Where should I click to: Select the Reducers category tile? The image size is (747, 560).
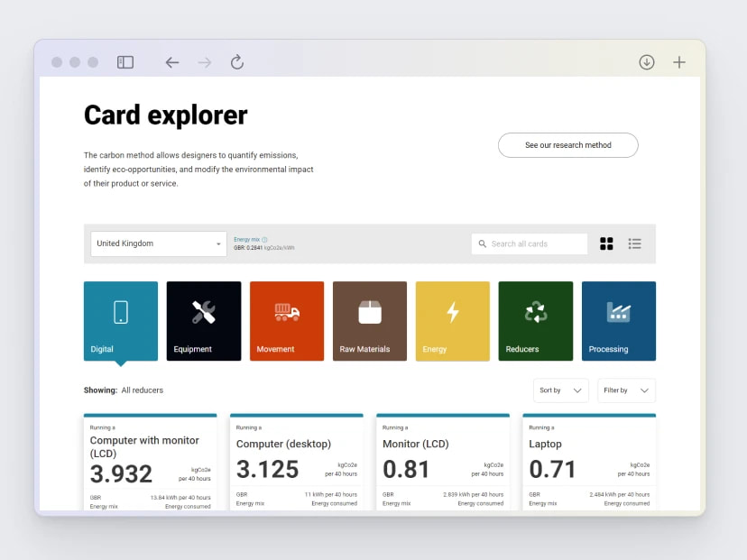536,321
